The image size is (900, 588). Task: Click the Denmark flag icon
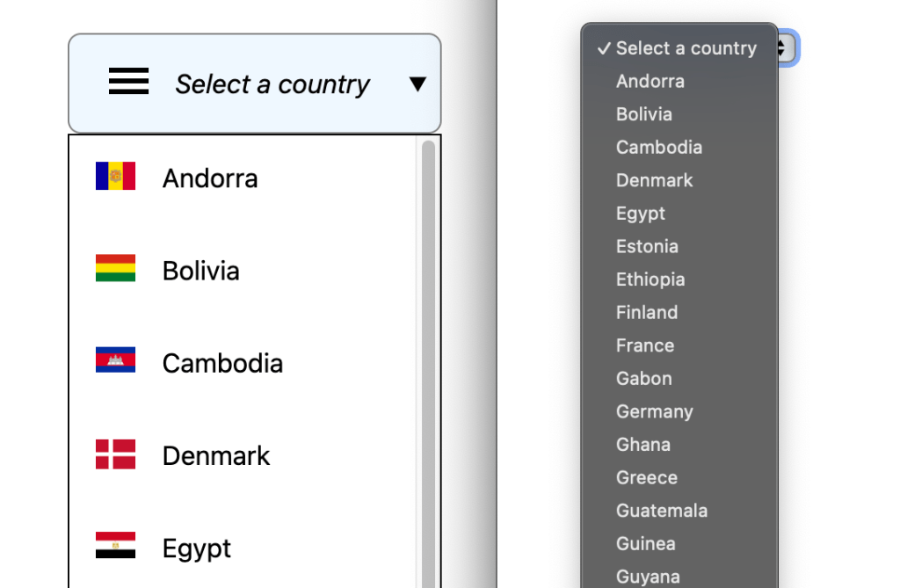[x=115, y=453]
